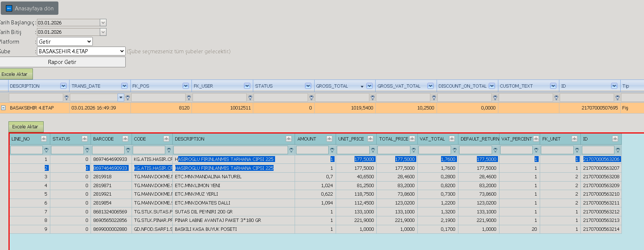Open the Platform dropdown showing Getir
644x250 pixels.
click(x=65, y=41)
